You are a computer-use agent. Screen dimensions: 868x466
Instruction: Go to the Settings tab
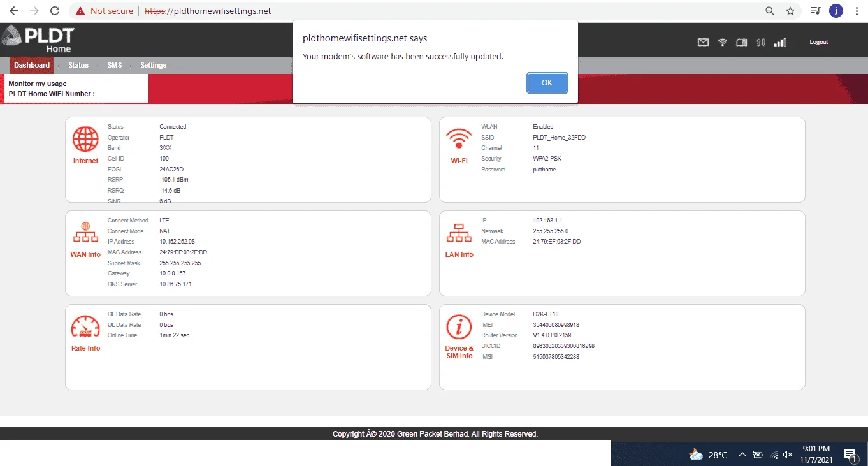[154, 65]
